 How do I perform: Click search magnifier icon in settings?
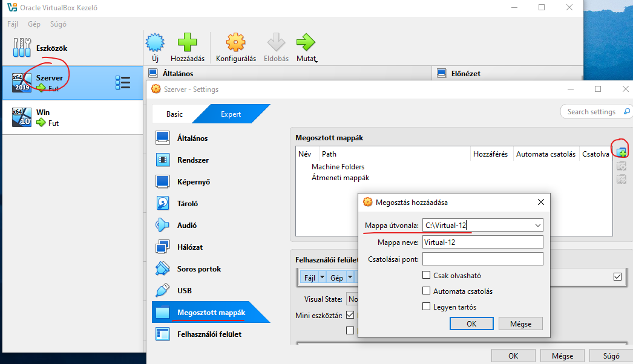point(626,111)
